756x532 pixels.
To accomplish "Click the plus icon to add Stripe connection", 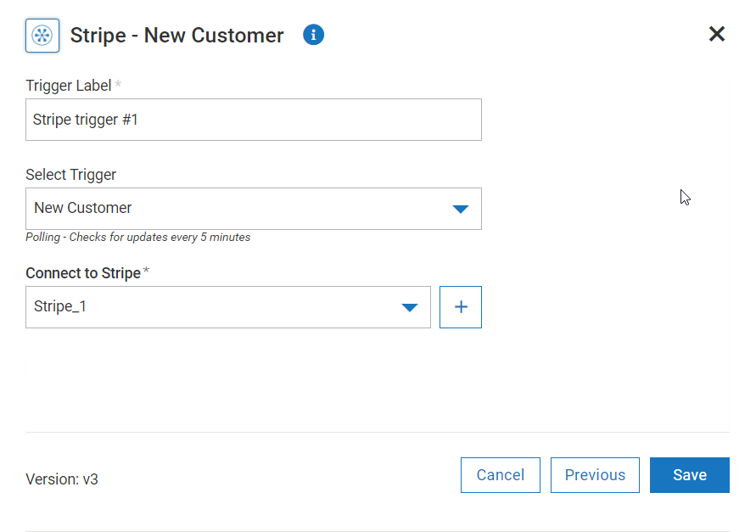I will [x=461, y=307].
